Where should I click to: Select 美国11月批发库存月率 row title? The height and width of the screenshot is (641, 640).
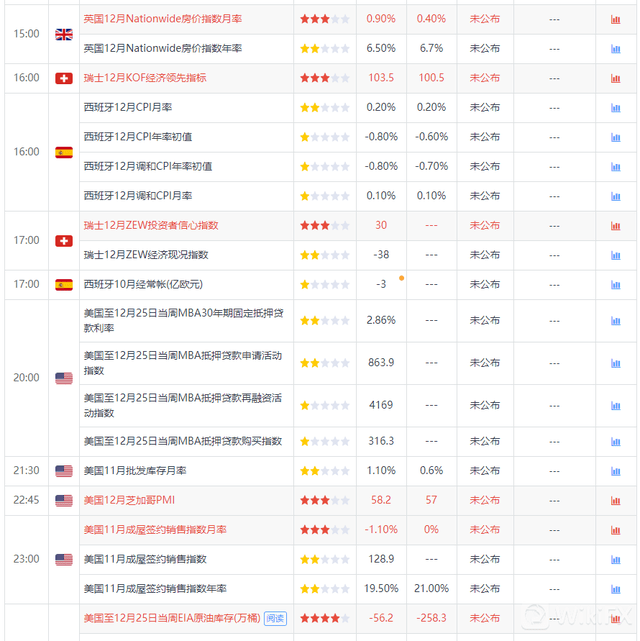[135, 471]
